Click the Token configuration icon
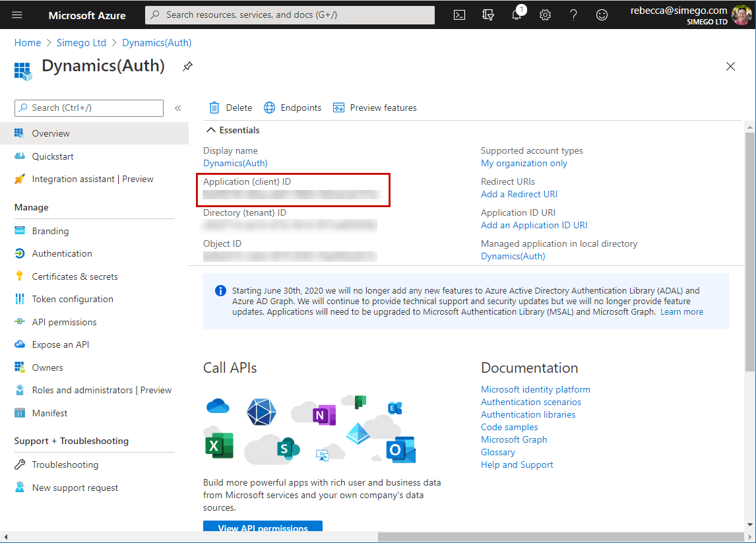Screen dimensions: 756x543 19,299
